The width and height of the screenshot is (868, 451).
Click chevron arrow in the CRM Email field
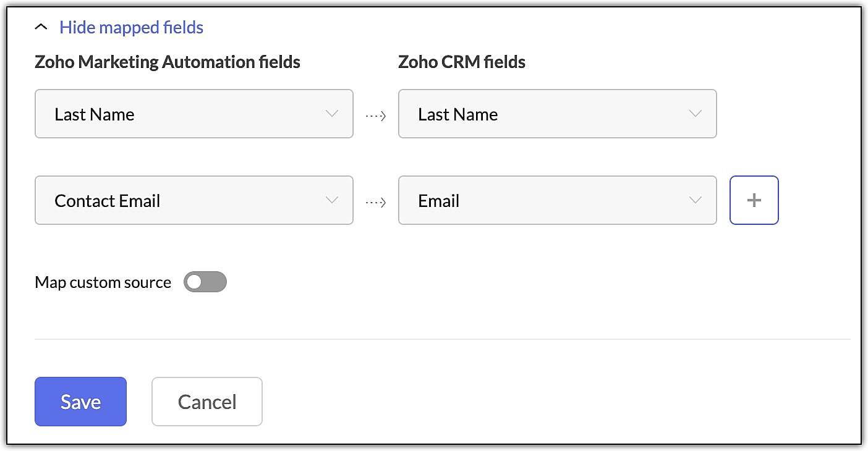[696, 200]
